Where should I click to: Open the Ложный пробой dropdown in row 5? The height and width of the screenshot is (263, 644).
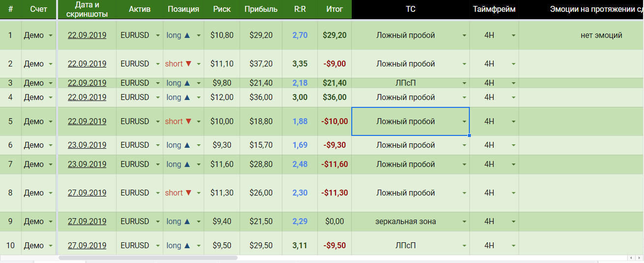pyautogui.click(x=464, y=122)
